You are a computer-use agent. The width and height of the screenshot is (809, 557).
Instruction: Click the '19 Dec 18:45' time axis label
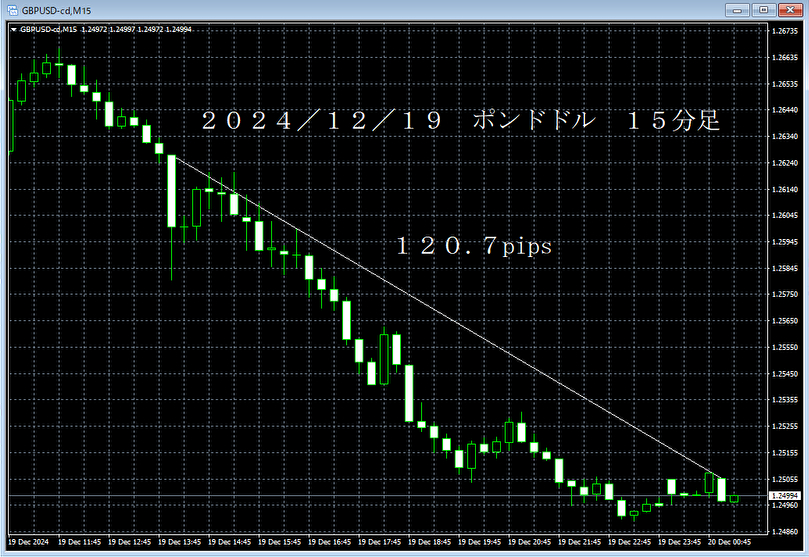(430, 542)
